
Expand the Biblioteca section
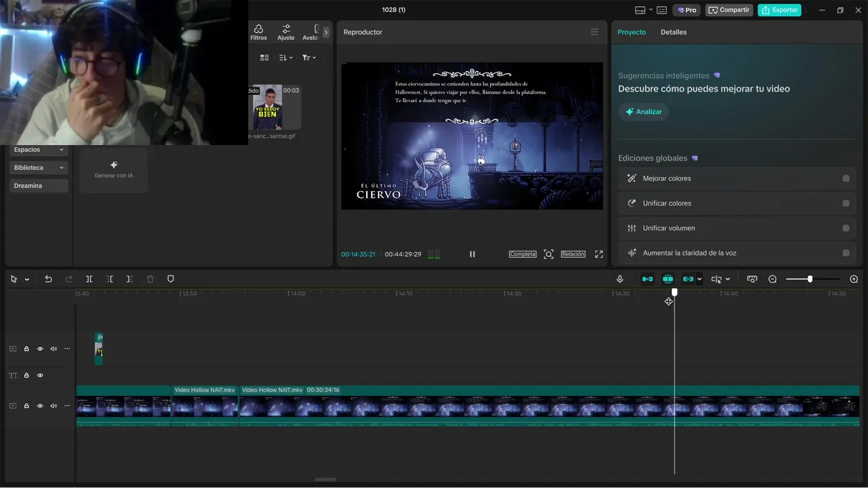(x=39, y=167)
